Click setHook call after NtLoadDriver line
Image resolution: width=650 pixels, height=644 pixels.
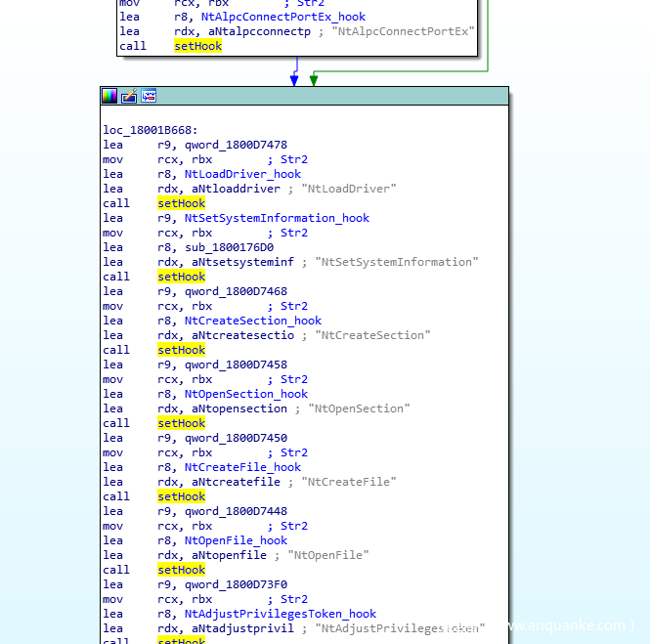pos(181,203)
